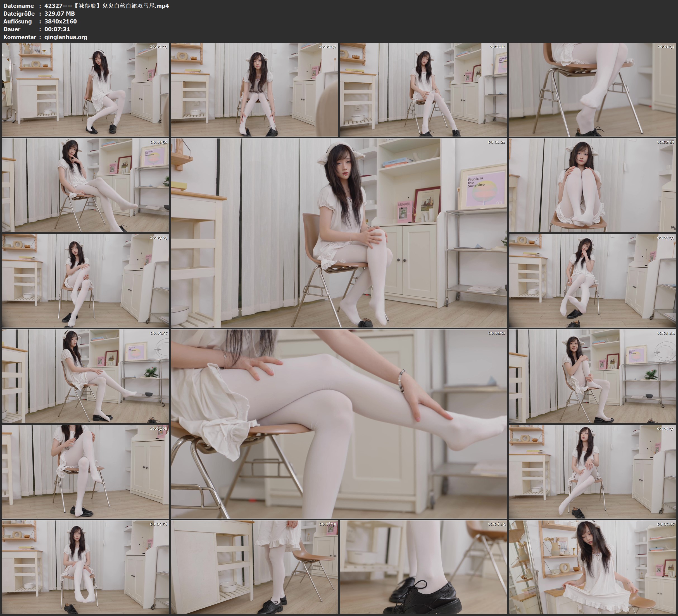Select the last thumbnail at 00:07:07
Image resolution: width=678 pixels, height=616 pixels.
point(592,567)
